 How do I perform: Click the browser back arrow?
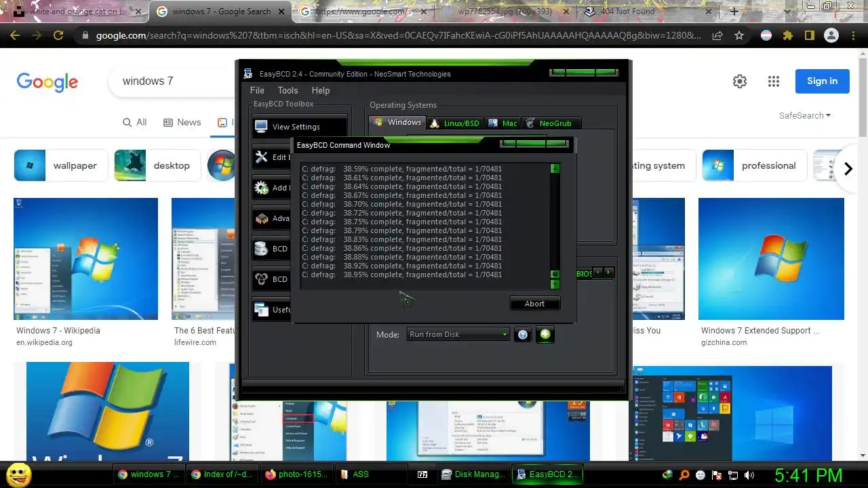tap(15, 35)
